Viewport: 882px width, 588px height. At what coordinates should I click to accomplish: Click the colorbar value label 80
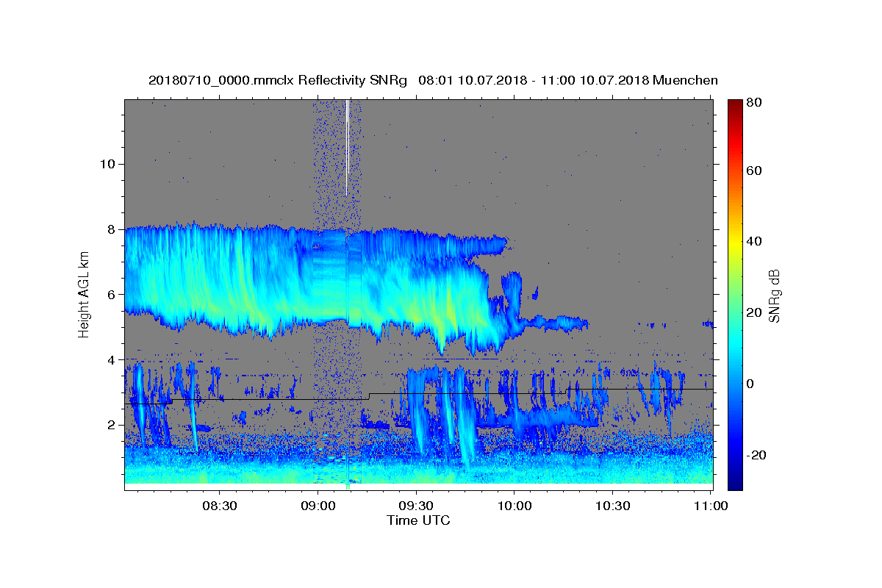point(754,101)
